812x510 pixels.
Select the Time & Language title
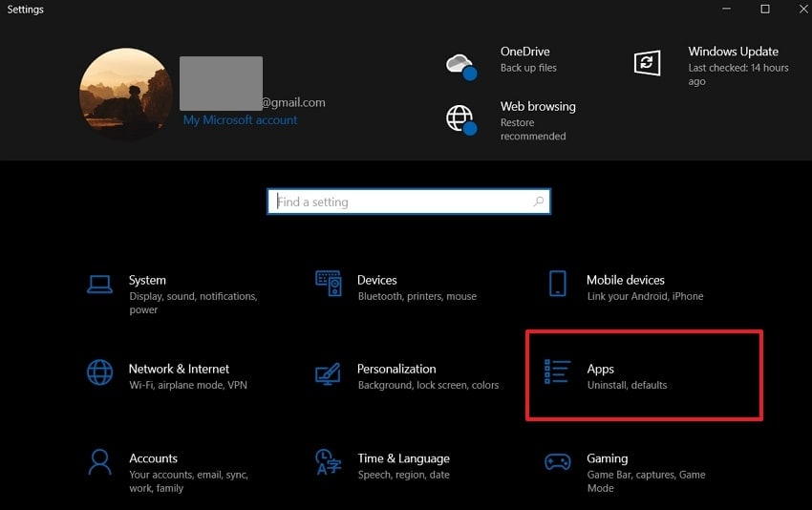pyautogui.click(x=403, y=458)
